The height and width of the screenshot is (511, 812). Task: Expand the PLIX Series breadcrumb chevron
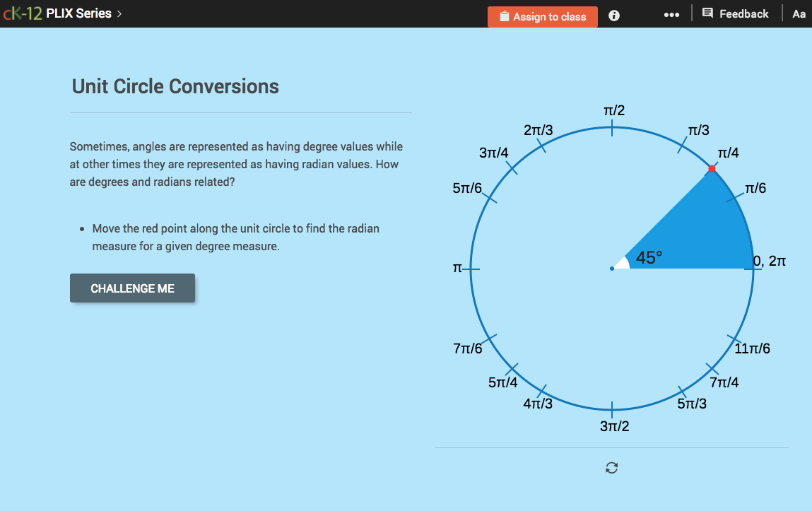tap(120, 13)
